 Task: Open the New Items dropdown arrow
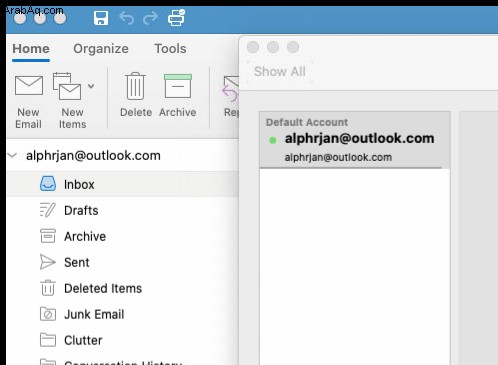pos(91,86)
